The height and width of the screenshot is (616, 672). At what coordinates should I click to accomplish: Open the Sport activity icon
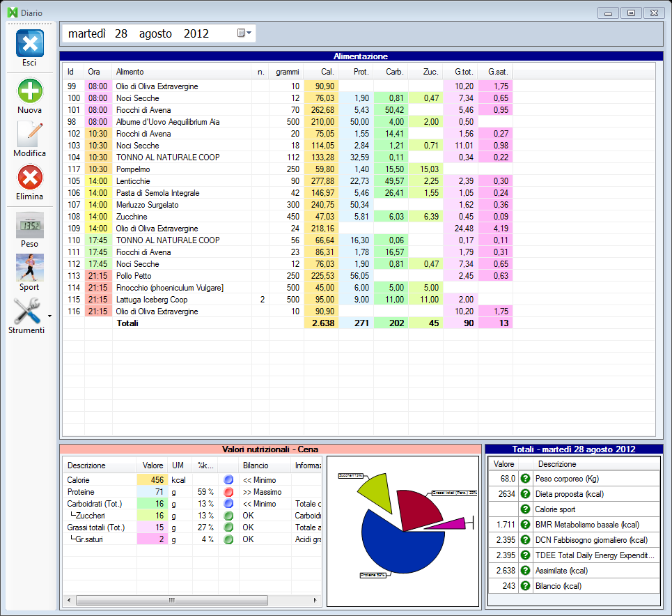click(x=29, y=268)
